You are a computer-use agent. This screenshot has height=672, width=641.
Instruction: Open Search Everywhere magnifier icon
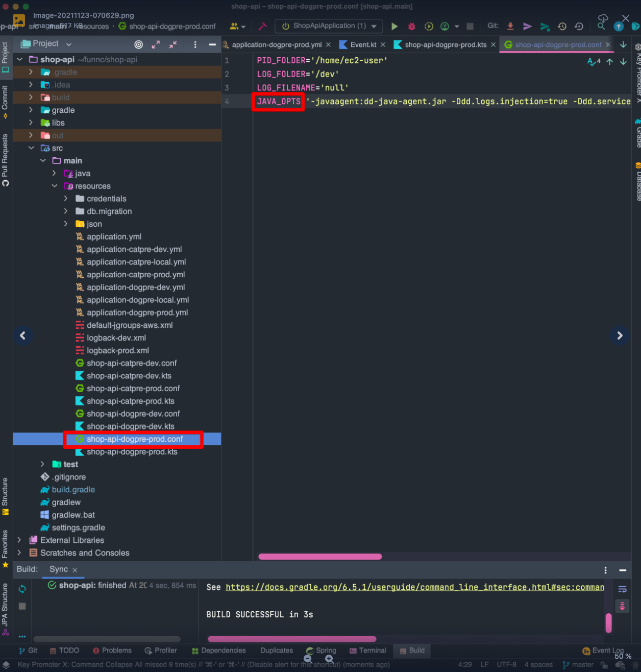click(601, 26)
